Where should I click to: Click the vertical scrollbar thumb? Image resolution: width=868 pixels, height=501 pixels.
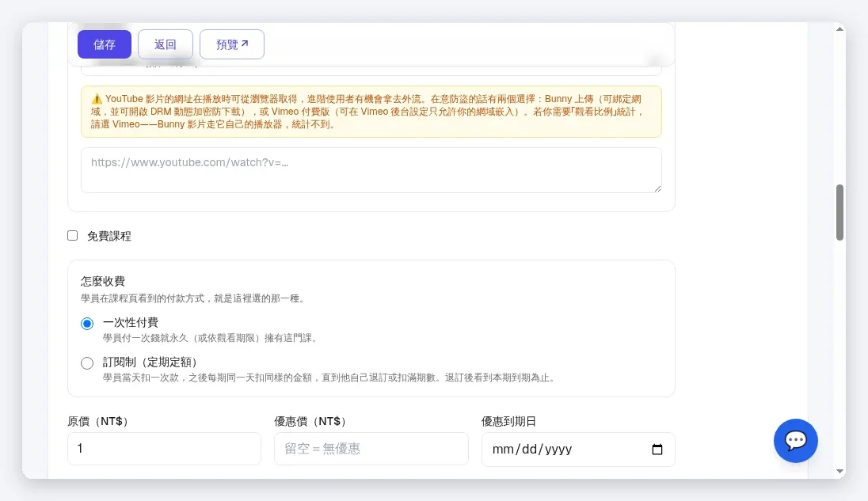point(839,212)
